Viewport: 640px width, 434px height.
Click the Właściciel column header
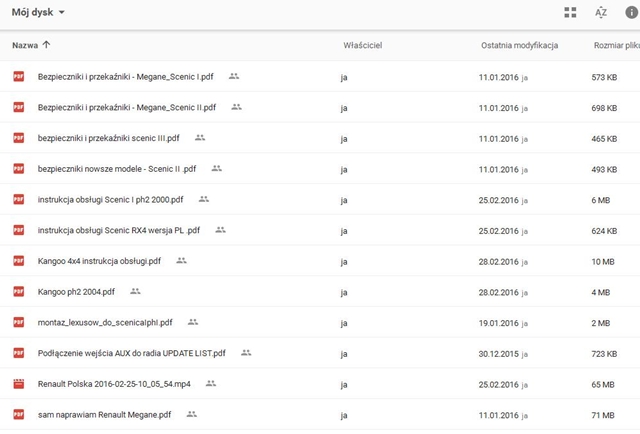(x=362, y=45)
